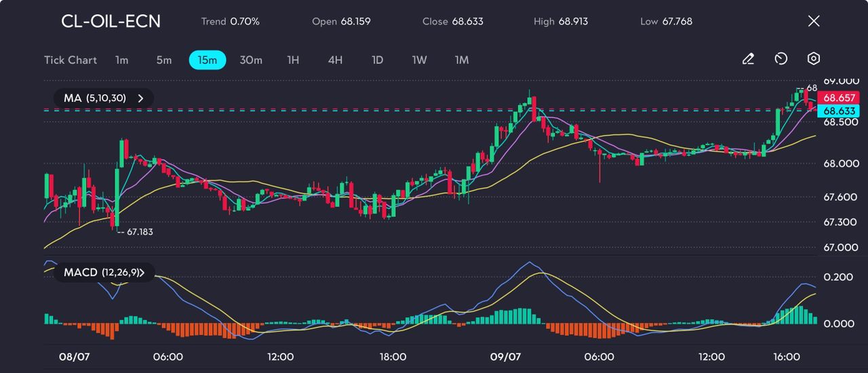Select the 1M monthly timeframe
Image resolution: width=868 pixels, height=373 pixels.
[462, 60]
